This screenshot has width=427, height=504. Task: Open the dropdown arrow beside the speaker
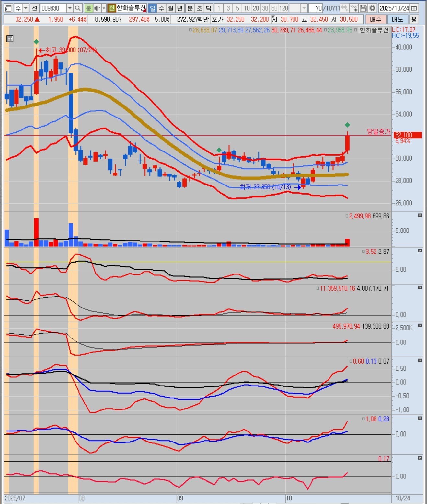(104, 8)
